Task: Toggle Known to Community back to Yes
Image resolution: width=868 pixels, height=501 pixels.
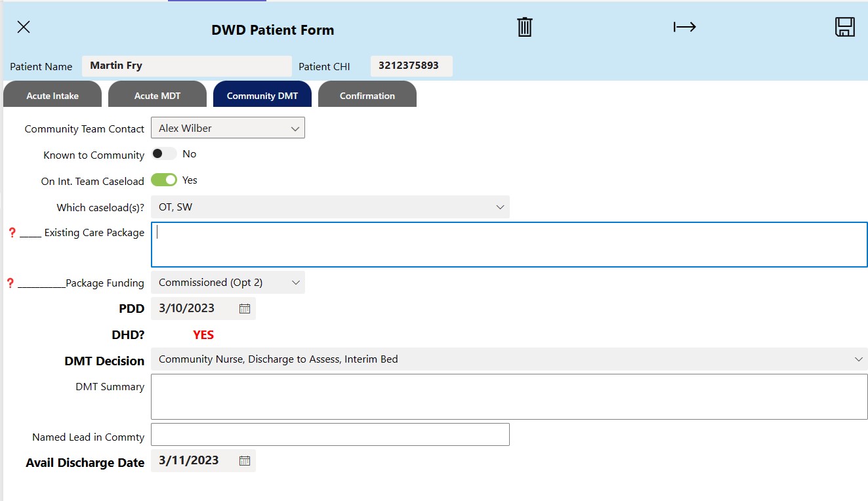Action: (x=163, y=153)
